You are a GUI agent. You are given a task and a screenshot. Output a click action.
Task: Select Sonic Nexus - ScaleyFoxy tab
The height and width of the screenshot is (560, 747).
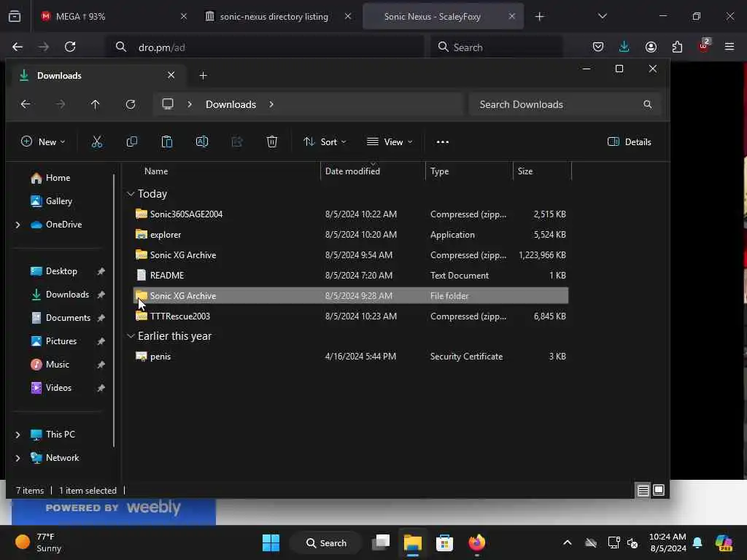(x=443, y=17)
